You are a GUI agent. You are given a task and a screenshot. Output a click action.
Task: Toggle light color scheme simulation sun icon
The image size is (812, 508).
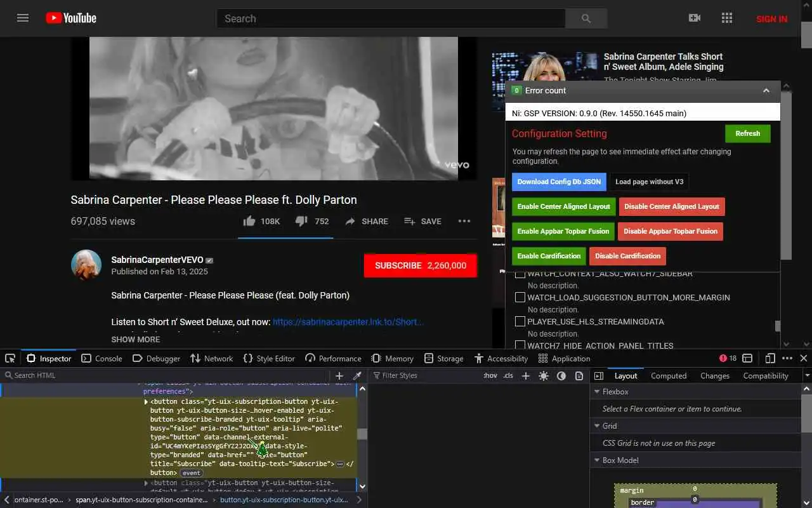point(544,375)
